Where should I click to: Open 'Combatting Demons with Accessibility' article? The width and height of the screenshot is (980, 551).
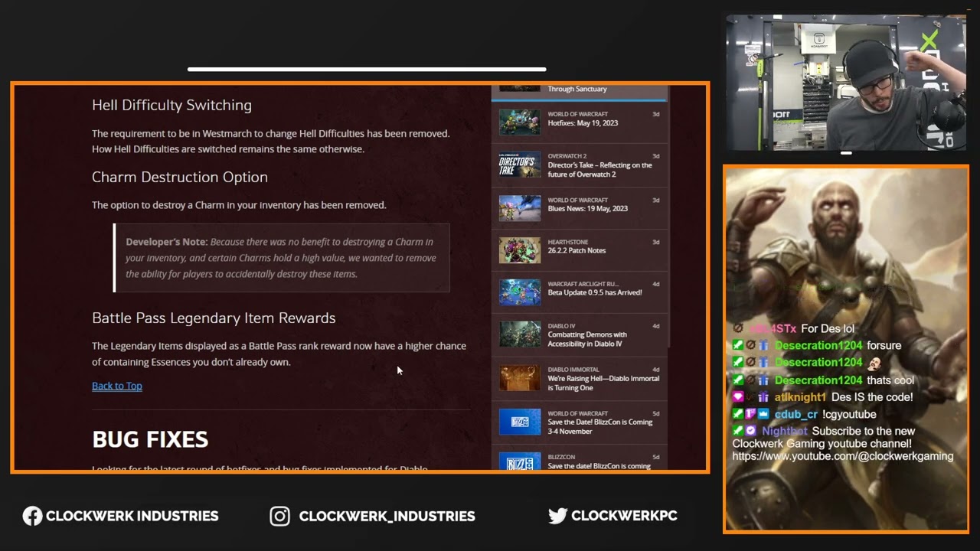tap(587, 339)
